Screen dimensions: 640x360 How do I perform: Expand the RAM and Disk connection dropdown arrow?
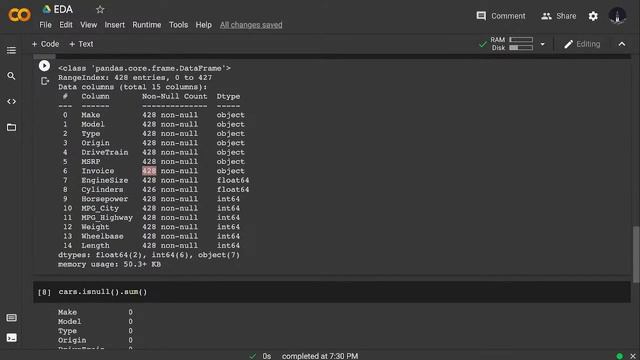point(542,44)
